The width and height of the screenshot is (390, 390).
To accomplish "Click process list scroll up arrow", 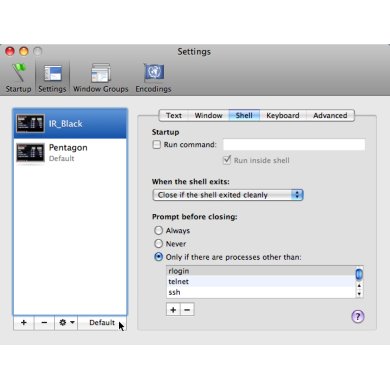I will [359, 286].
